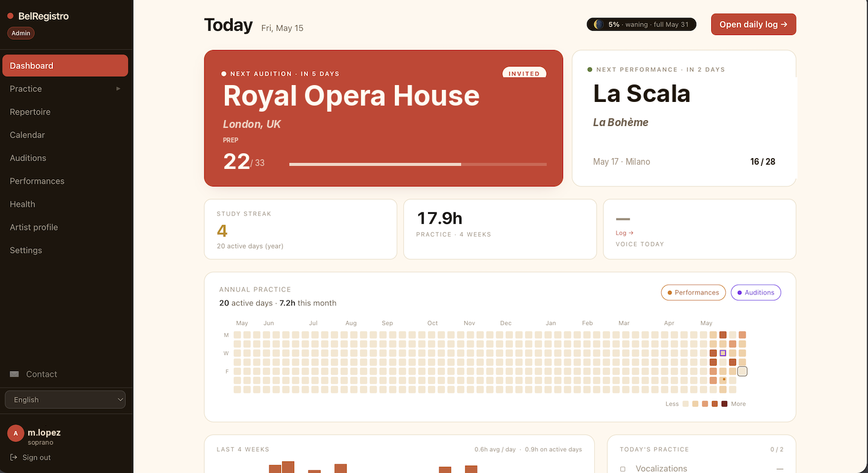Click the 17.9h practice stat
Viewport: 868px width, 473px height.
440,218
